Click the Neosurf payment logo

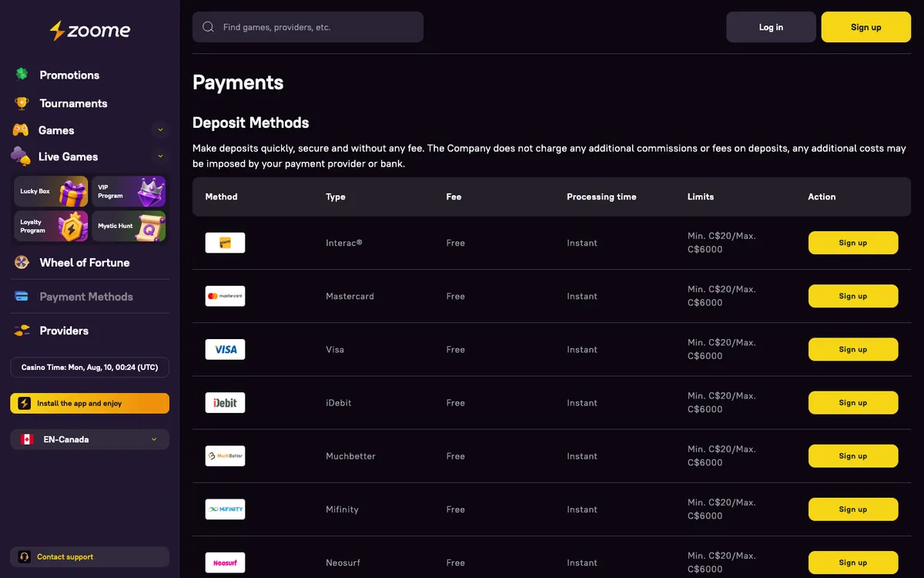pyautogui.click(x=225, y=562)
